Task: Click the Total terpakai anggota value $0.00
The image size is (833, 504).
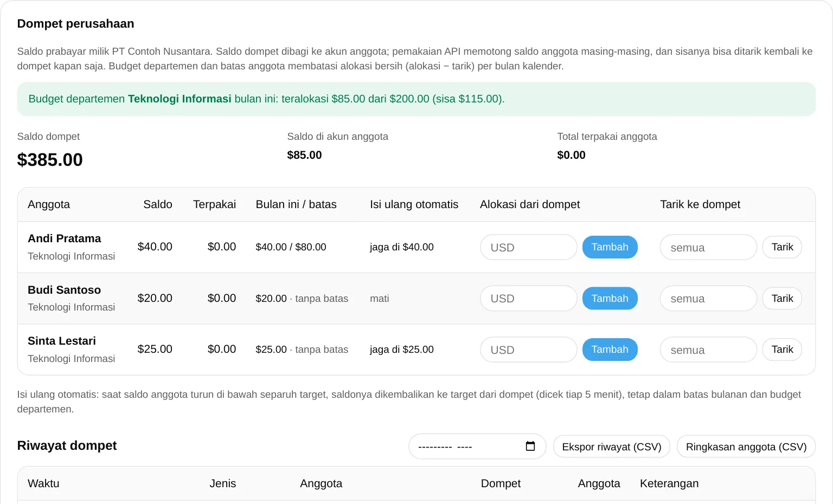Action: [572, 155]
